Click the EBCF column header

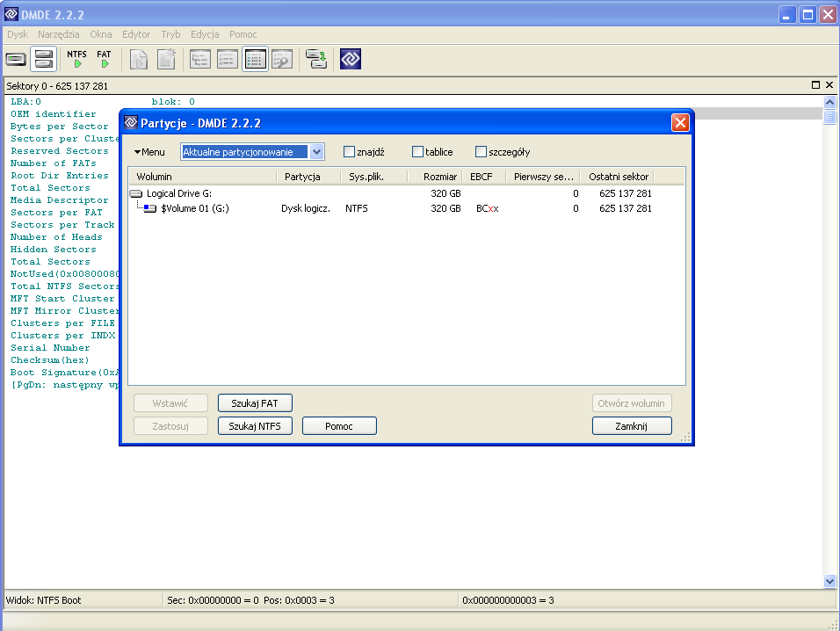tap(484, 177)
